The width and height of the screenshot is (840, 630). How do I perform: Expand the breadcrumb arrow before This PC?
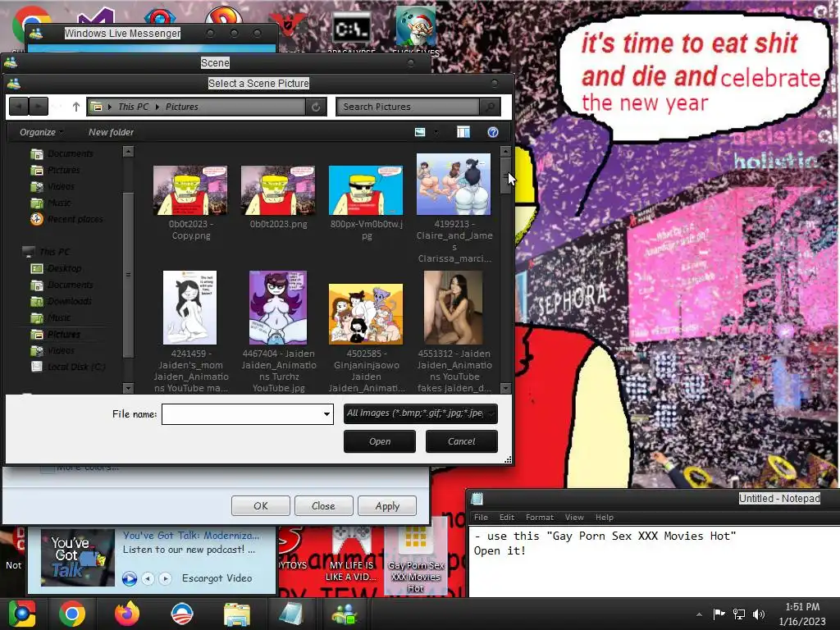coord(110,107)
